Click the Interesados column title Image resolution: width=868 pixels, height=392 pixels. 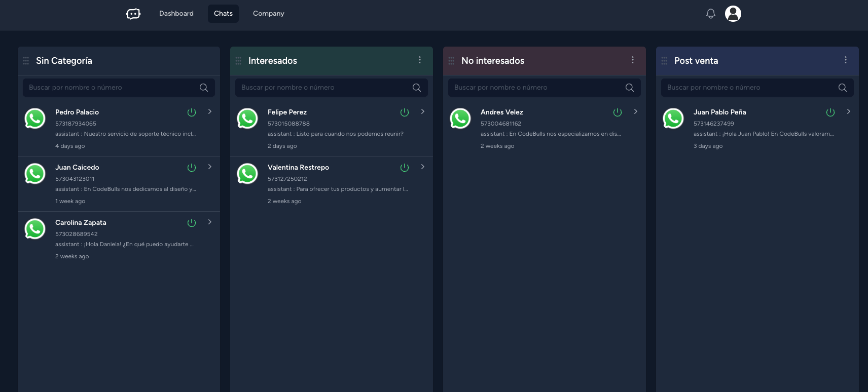pyautogui.click(x=272, y=61)
